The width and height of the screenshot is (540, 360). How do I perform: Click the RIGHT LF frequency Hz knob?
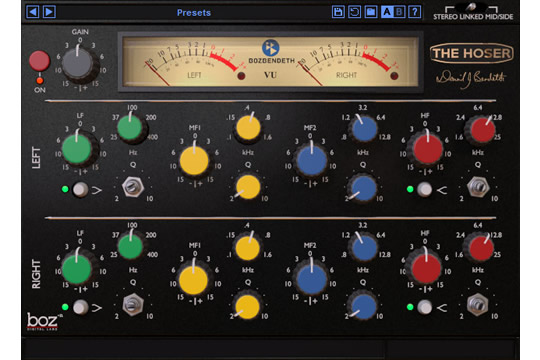point(130,246)
